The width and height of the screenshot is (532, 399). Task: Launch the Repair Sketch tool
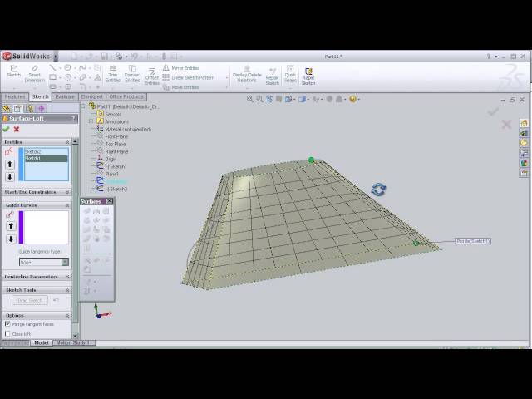[272, 76]
